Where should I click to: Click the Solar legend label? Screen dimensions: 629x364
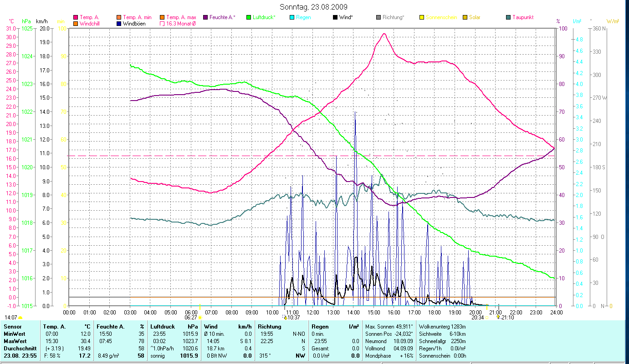pos(475,17)
